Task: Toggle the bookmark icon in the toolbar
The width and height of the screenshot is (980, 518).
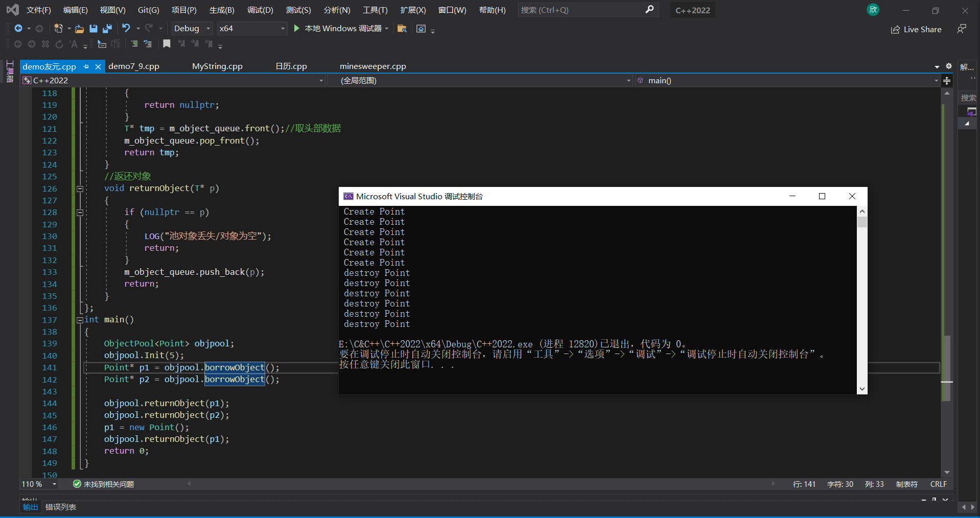Action: click(167, 44)
